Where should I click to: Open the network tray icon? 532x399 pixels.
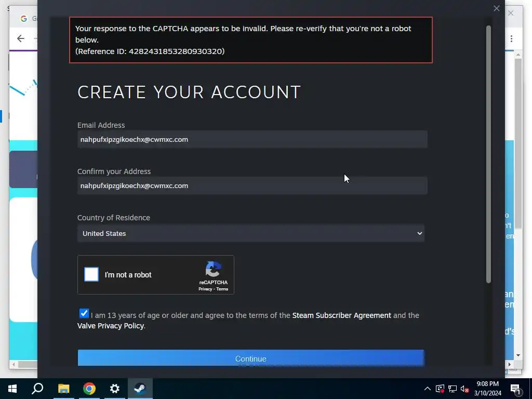pyautogui.click(x=453, y=389)
